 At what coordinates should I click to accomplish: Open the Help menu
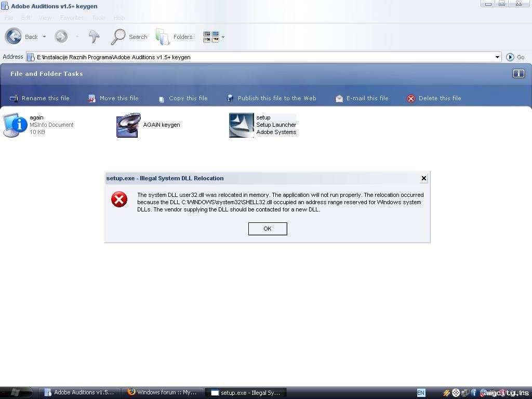pos(119,18)
